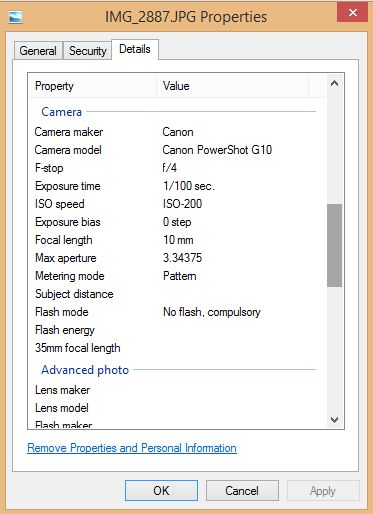Click the Property column header
The width and height of the screenshot is (373, 514).
(93, 86)
